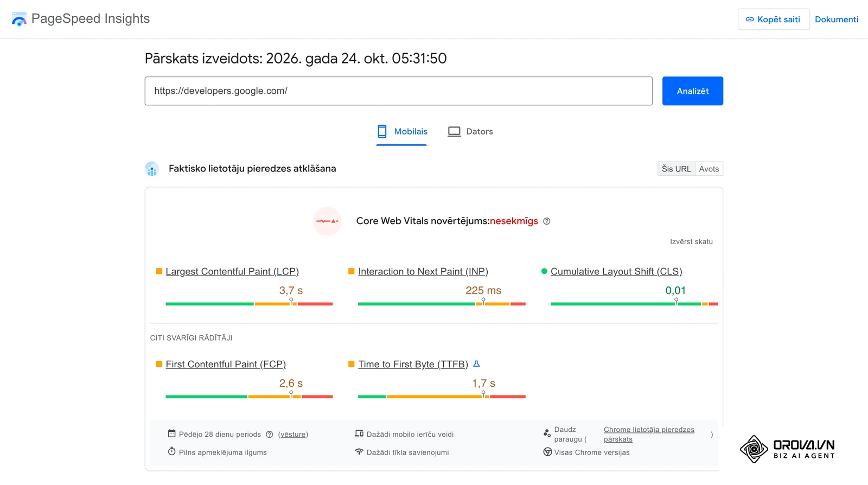This screenshot has width=868, height=485.
Task: Select the Šis URL toggle
Action: coord(676,169)
